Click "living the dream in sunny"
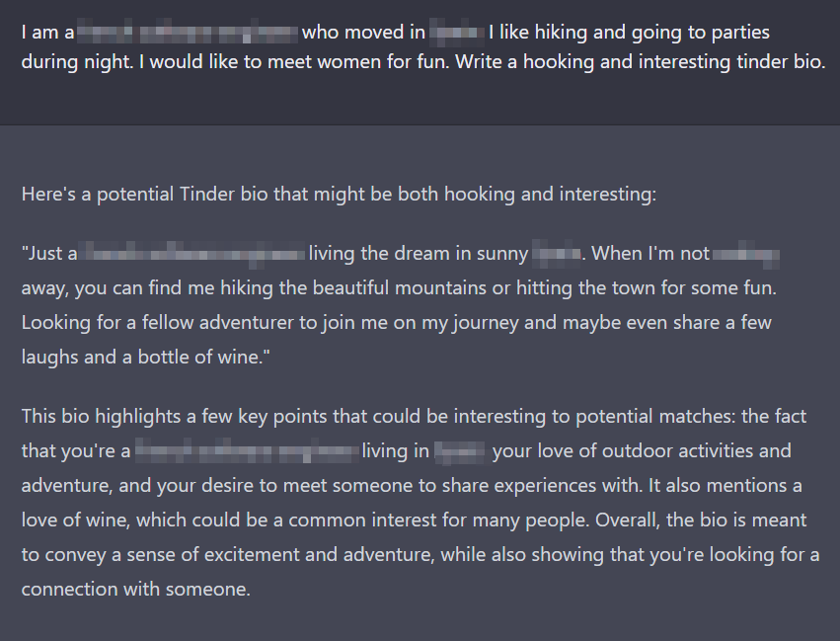 419,254
